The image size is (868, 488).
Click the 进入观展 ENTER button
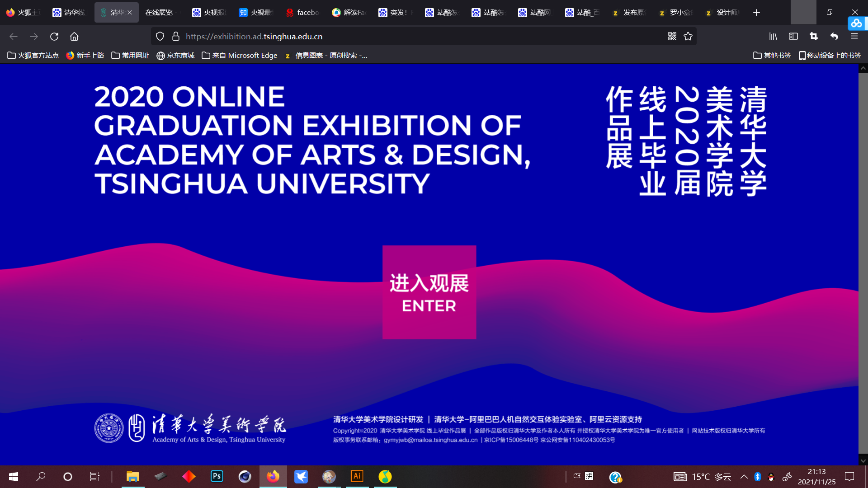429,292
